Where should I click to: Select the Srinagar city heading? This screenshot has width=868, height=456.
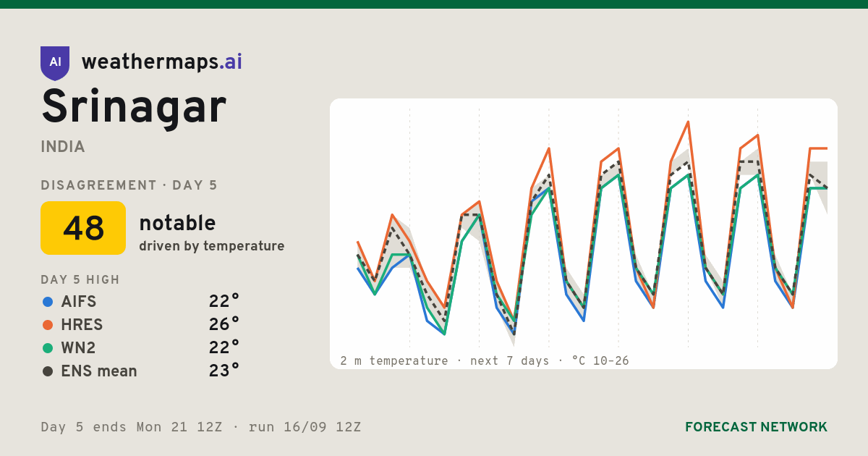pyautogui.click(x=134, y=107)
